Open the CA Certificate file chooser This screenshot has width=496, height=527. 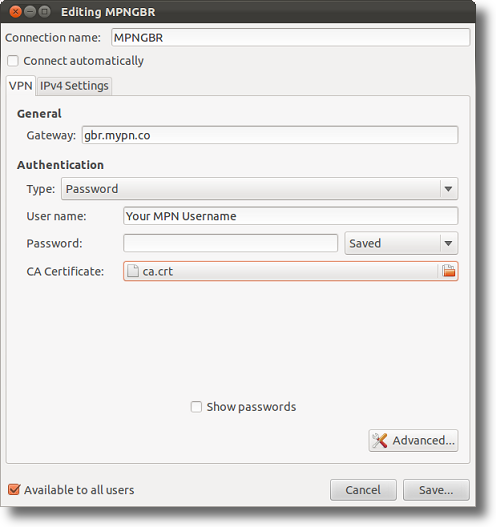coord(290,271)
